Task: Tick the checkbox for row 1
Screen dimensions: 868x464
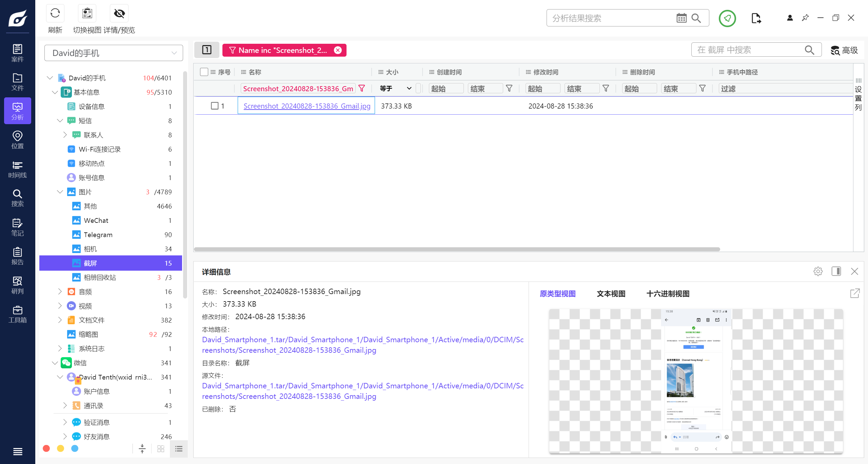Action: click(215, 106)
